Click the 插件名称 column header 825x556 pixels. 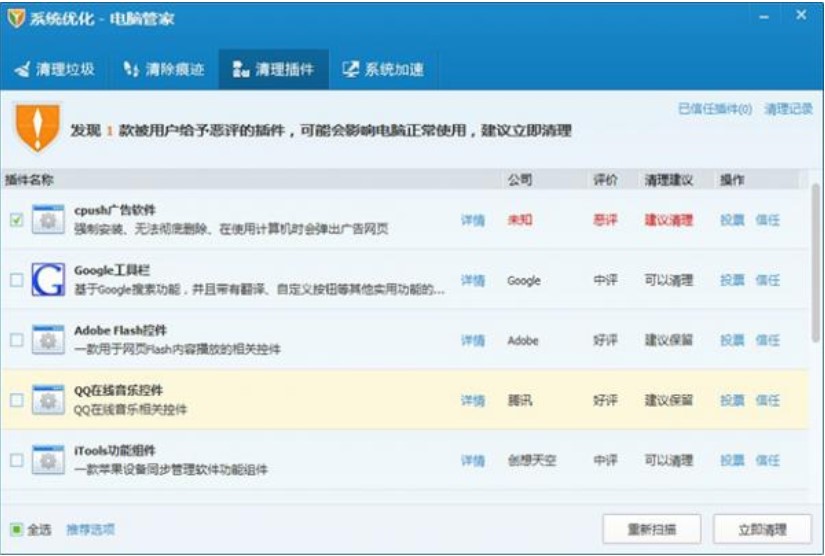pos(29,180)
